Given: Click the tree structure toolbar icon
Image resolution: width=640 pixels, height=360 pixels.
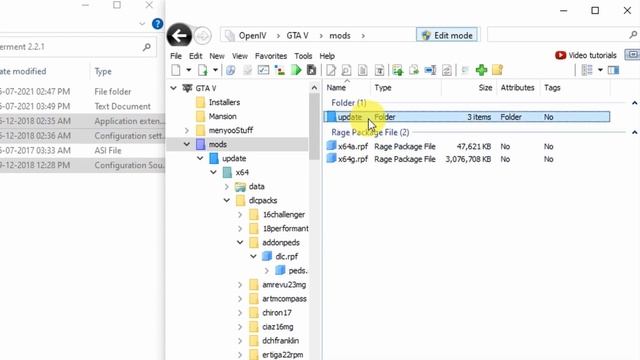Looking at the screenshot, I should (x=280, y=70).
